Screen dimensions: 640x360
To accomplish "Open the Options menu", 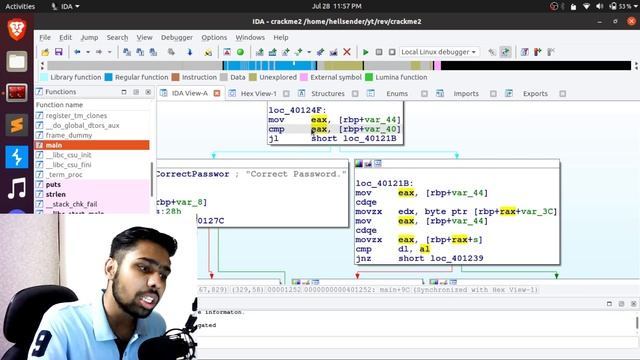I will click(x=214, y=37).
